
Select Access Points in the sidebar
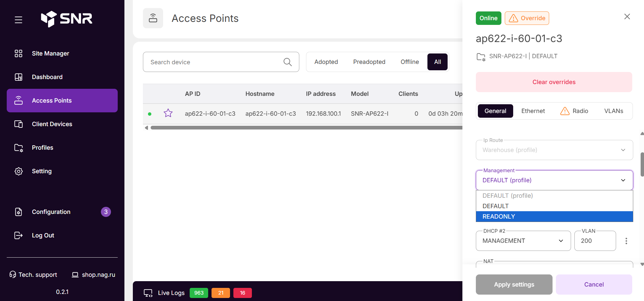[x=62, y=101]
